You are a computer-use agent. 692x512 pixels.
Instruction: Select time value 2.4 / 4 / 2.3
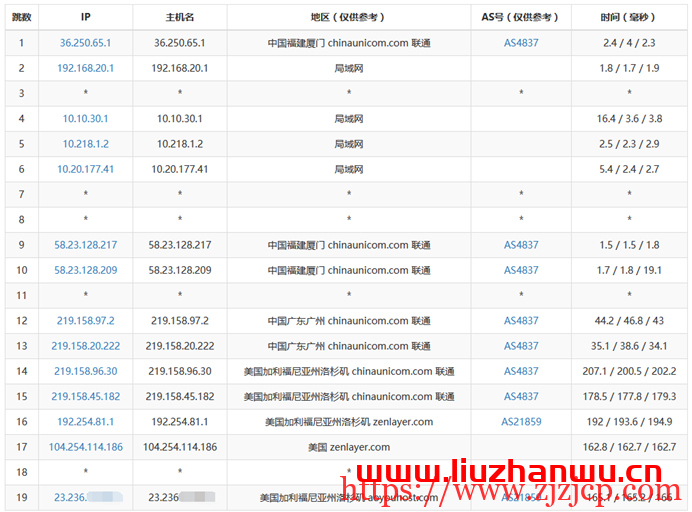click(x=629, y=43)
